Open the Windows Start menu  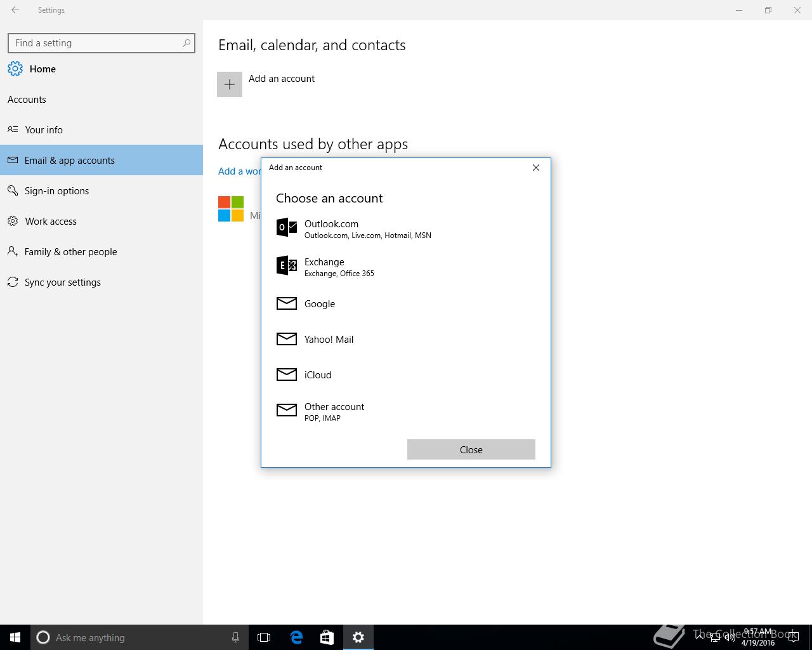tap(15, 637)
